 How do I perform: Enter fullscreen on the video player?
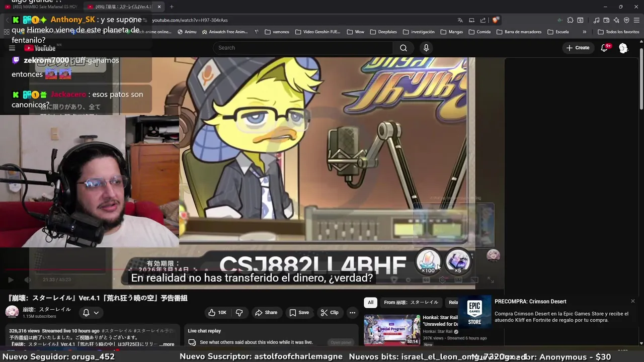[x=491, y=280]
